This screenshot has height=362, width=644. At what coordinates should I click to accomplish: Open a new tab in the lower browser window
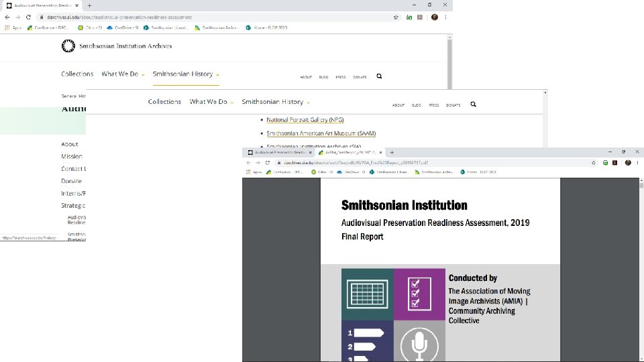(x=392, y=152)
